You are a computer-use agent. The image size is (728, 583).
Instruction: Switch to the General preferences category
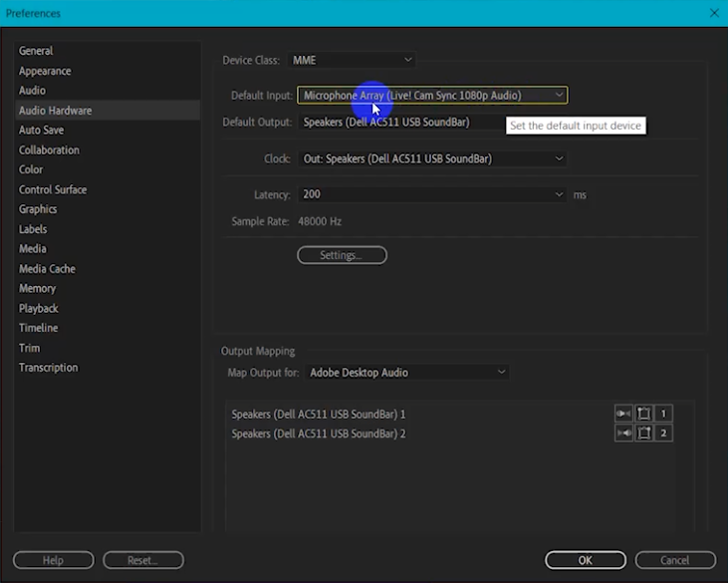click(36, 51)
